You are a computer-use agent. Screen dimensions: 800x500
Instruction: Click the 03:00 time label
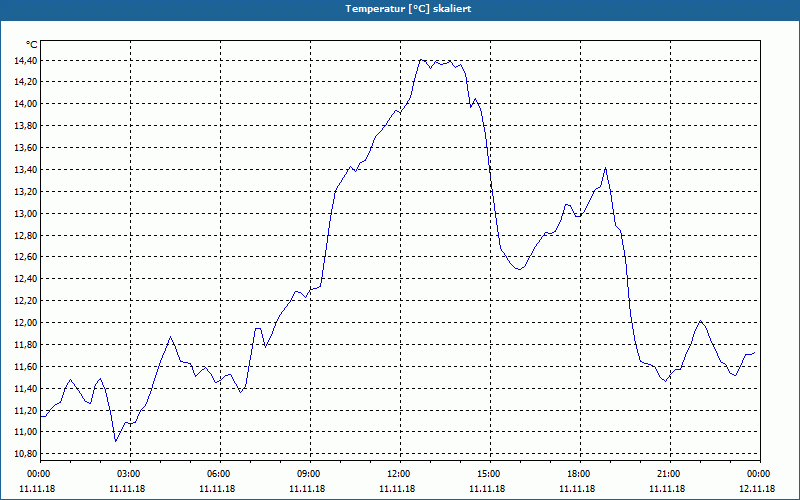click(130, 474)
